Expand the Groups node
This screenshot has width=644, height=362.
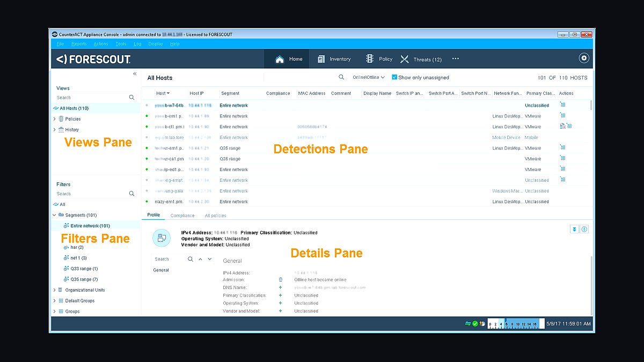(55, 312)
